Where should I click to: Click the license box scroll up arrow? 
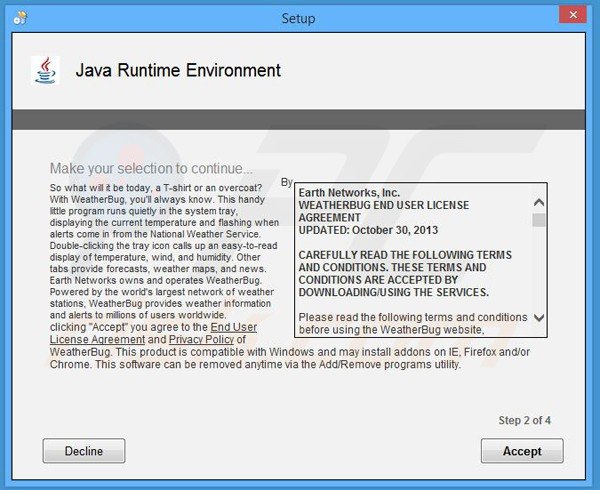click(539, 202)
